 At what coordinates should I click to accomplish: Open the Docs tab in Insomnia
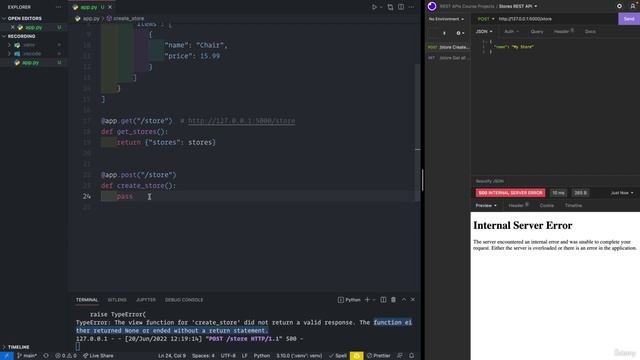coord(590,31)
